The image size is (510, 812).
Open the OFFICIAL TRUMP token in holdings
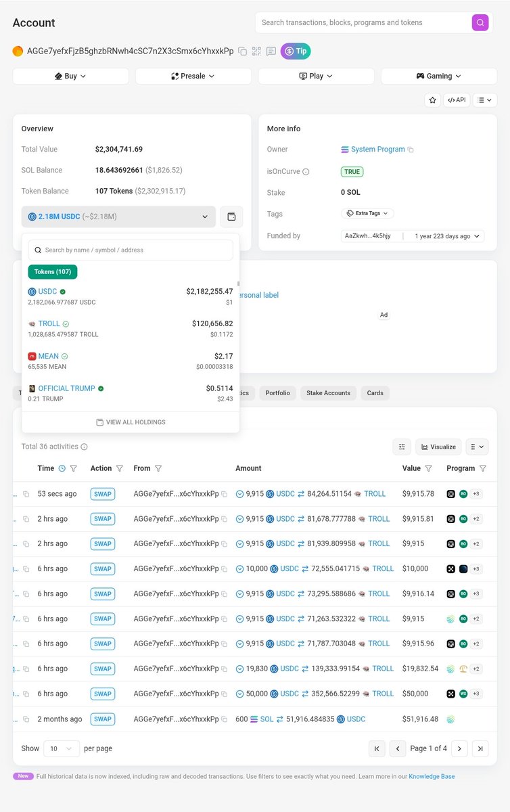(x=66, y=389)
